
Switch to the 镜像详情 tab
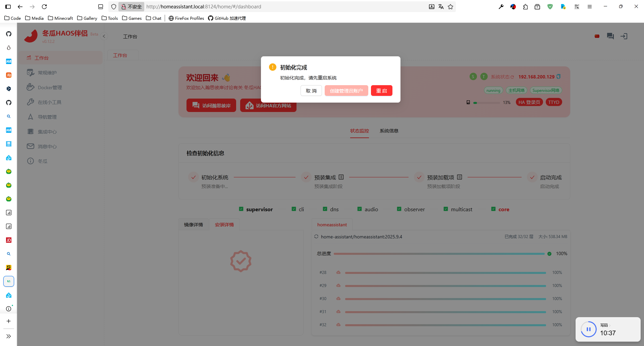[x=194, y=225]
